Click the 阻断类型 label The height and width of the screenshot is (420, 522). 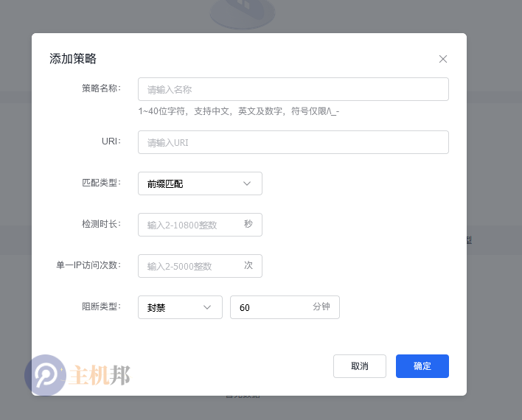pos(101,307)
